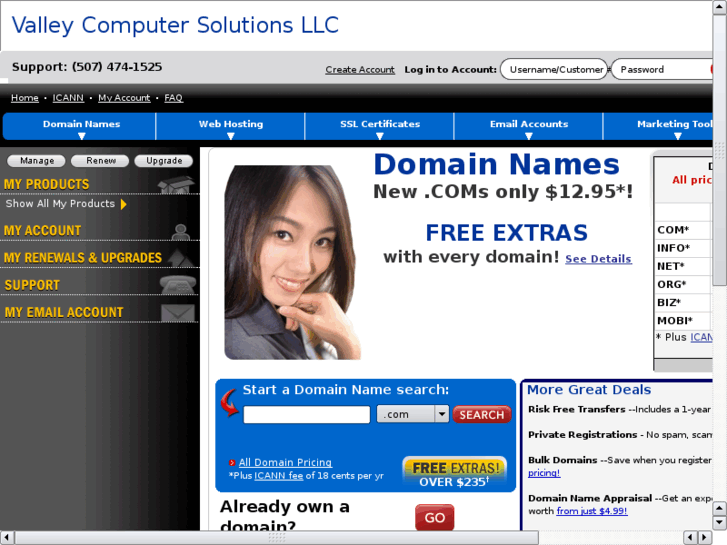Click the NET* row in pricing table
The width and height of the screenshot is (727, 545).
(x=683, y=266)
